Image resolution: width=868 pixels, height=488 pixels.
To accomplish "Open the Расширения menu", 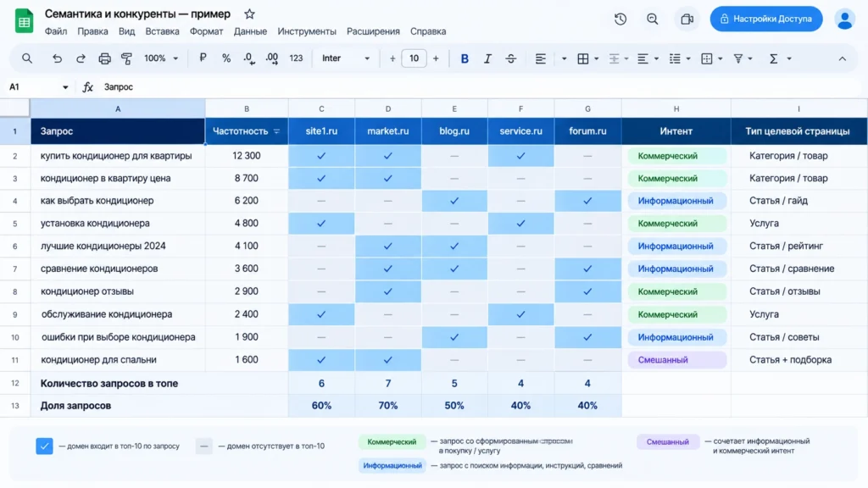I will [373, 31].
